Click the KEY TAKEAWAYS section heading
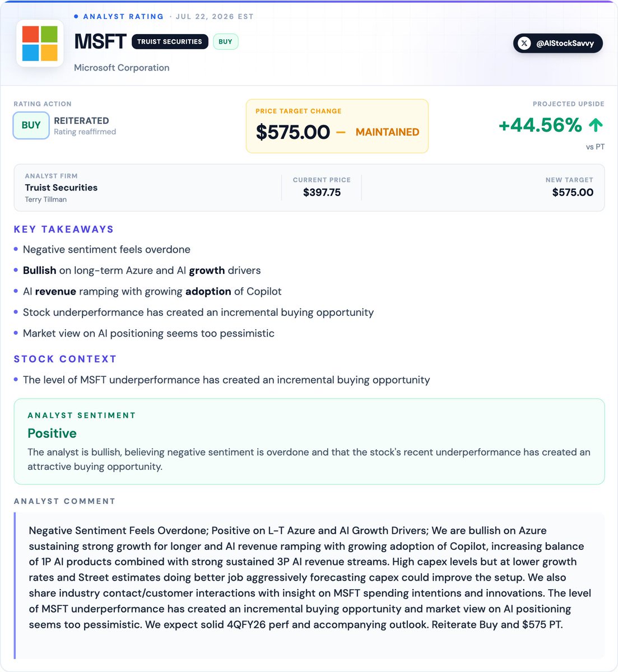This screenshot has height=672, width=618. click(x=64, y=229)
